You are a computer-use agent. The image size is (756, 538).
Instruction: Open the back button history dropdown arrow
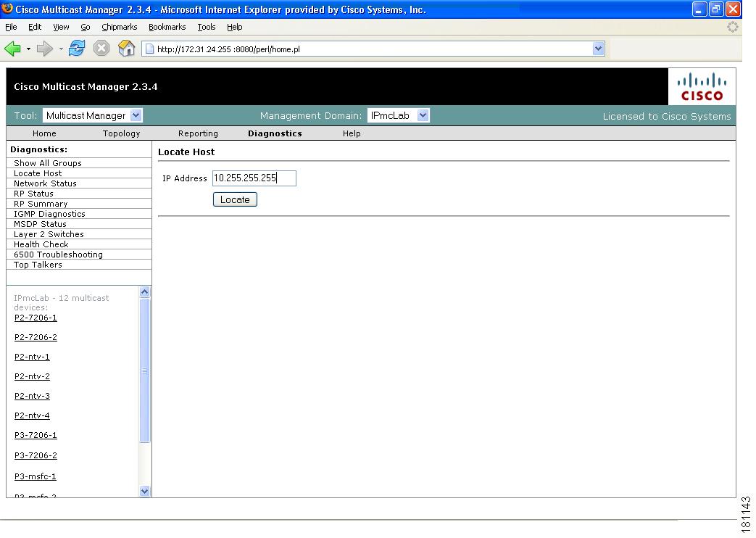(28, 49)
